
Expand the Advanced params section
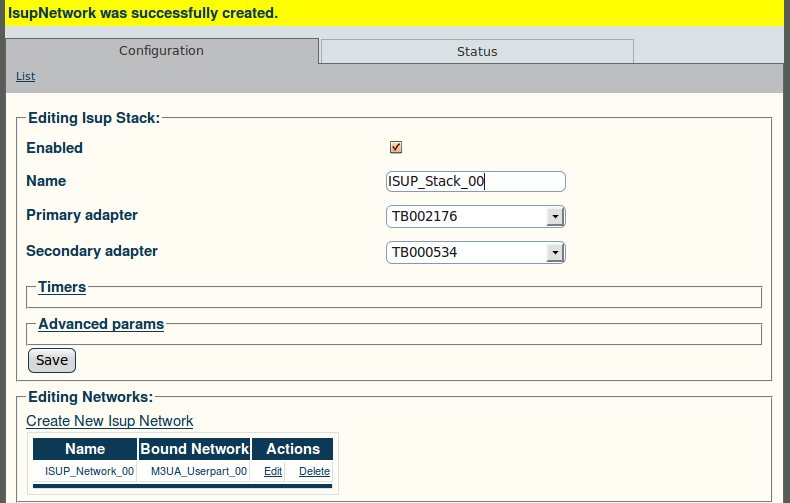[x=101, y=324]
